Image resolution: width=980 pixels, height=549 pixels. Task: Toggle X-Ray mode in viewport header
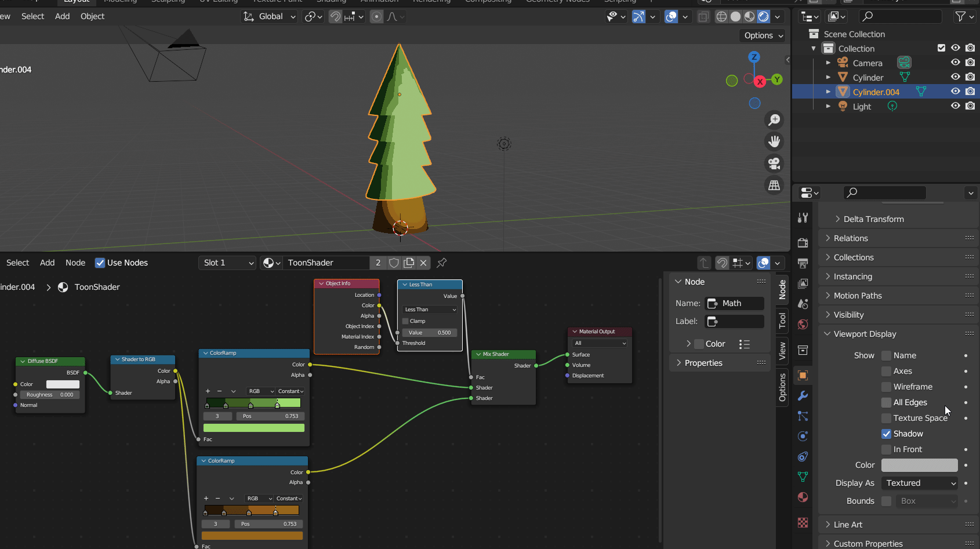click(x=703, y=17)
